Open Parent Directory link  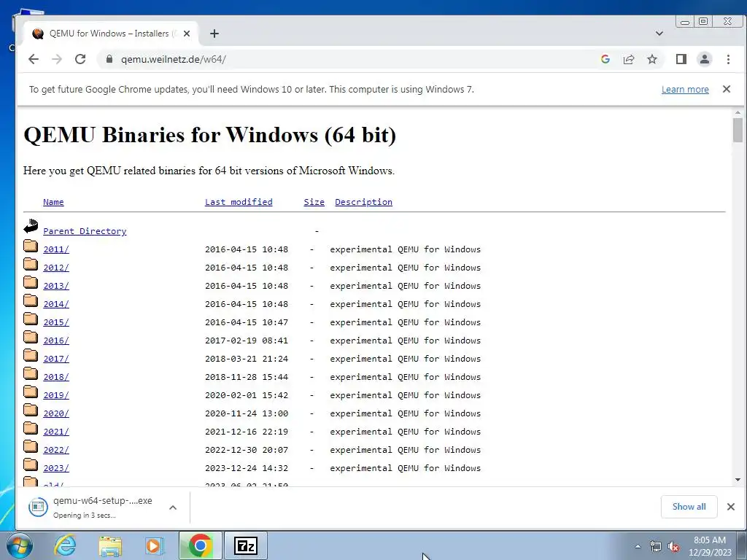[x=85, y=231]
